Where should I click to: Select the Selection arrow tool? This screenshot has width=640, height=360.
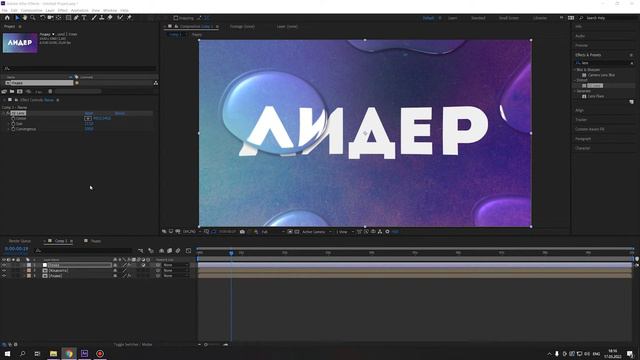(x=17, y=18)
